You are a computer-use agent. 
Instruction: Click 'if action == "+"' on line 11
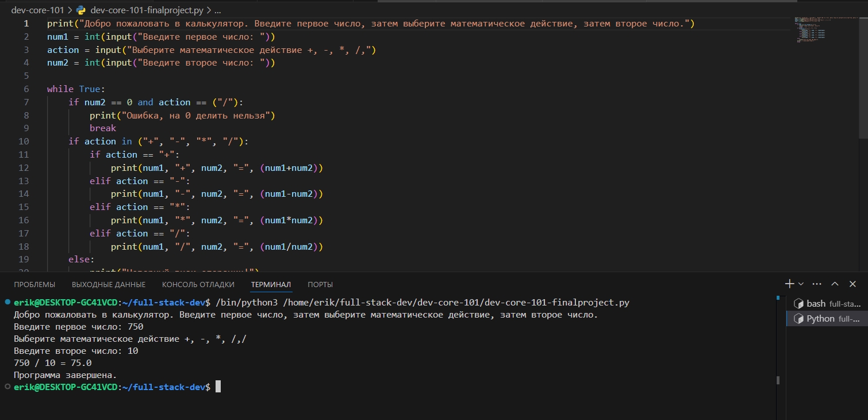pos(135,155)
